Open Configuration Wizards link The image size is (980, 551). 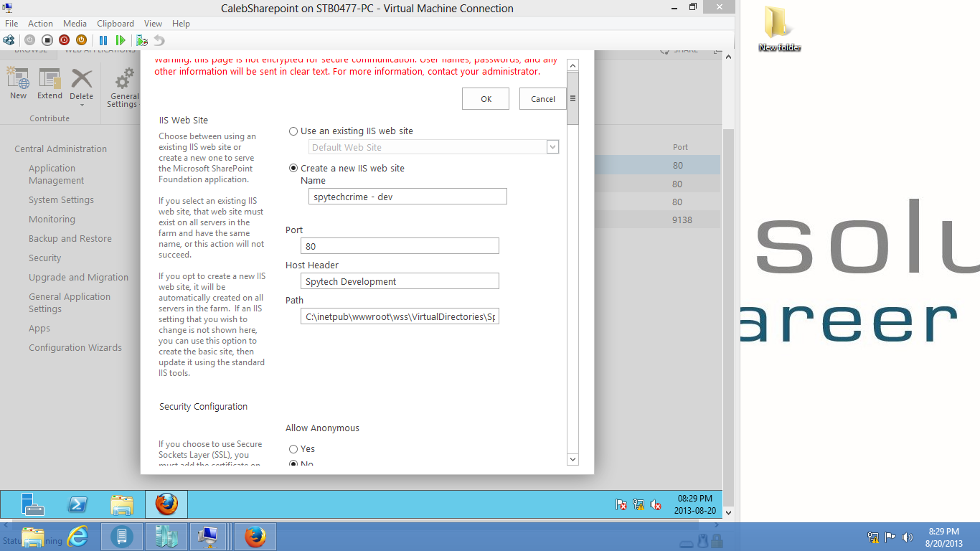[75, 348]
